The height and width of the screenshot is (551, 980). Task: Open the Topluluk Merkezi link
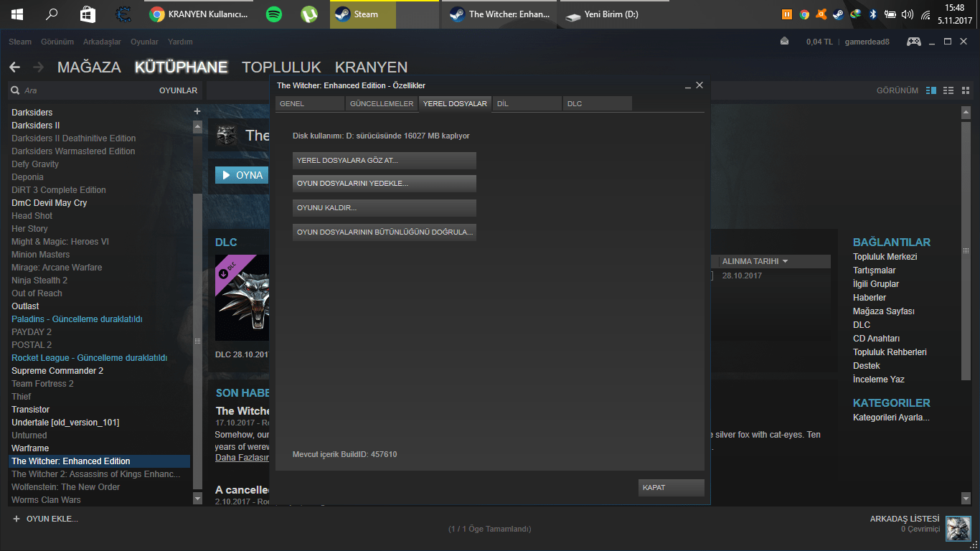pos(885,257)
